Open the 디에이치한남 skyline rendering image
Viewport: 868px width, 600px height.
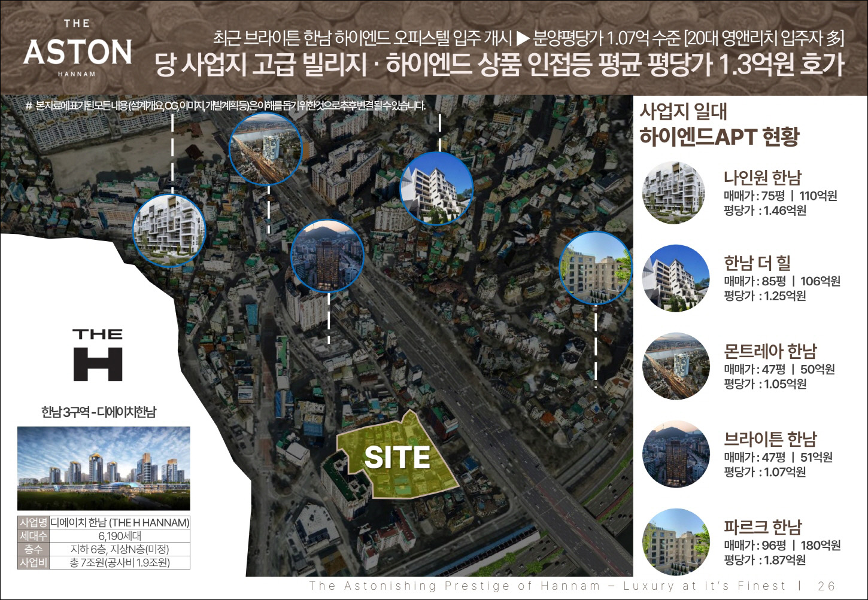click(x=104, y=468)
